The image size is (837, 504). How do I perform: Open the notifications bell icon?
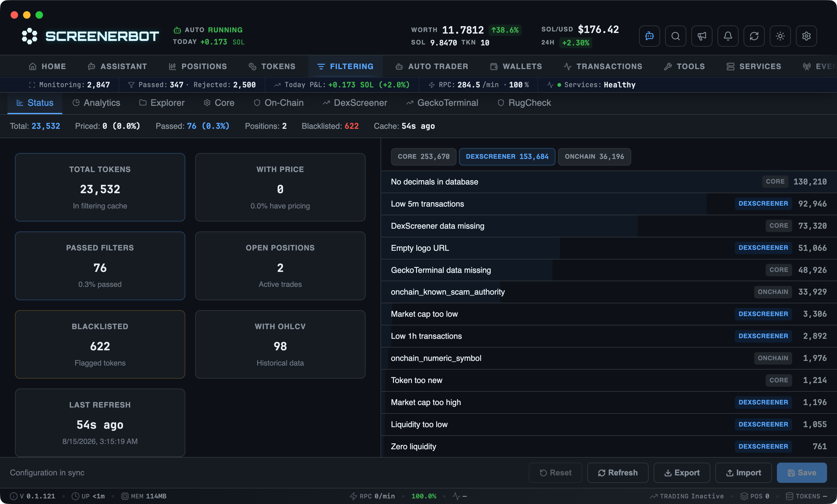pos(728,36)
